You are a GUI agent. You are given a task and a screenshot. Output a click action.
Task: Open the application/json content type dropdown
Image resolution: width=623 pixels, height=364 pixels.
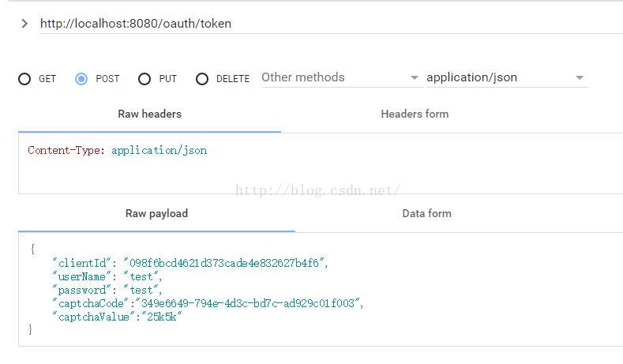click(507, 77)
